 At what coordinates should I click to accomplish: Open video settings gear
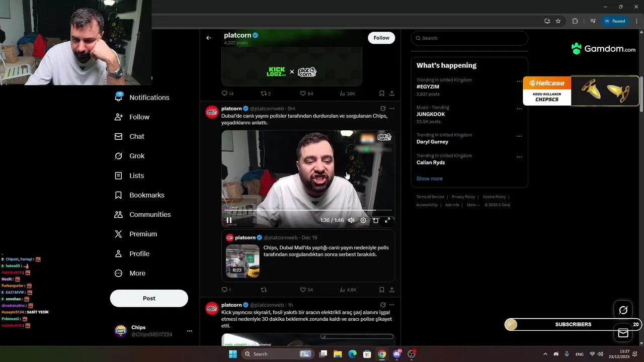click(363, 220)
